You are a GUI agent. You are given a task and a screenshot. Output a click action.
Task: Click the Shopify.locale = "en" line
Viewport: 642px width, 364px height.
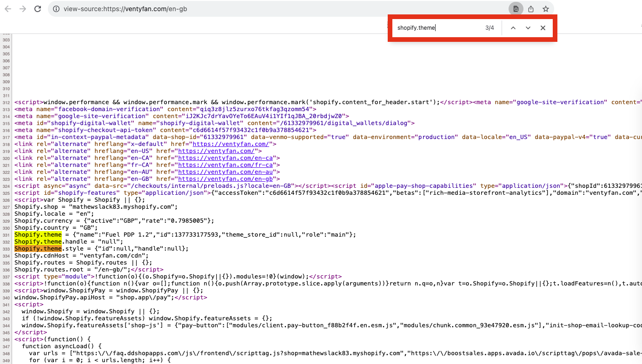point(54,214)
